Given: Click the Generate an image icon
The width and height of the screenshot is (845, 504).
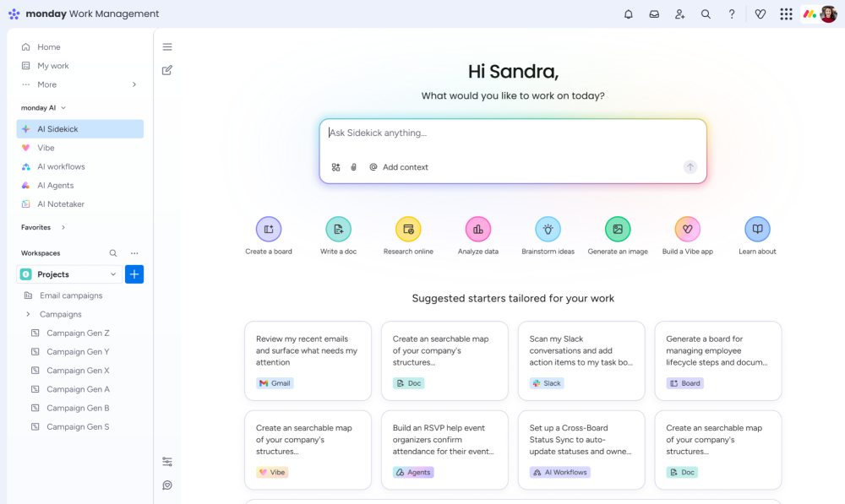Looking at the screenshot, I should pos(618,229).
